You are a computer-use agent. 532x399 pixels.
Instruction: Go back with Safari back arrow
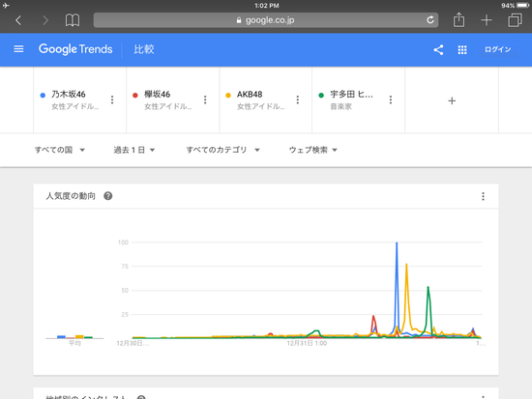(x=18, y=20)
